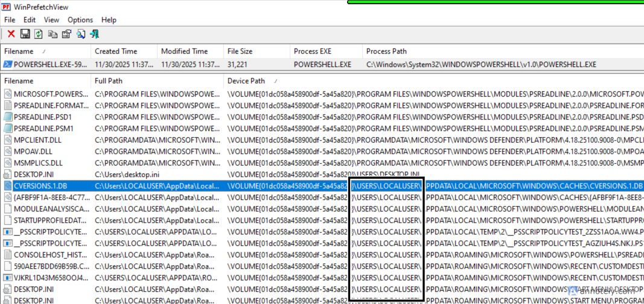The width and height of the screenshot is (644, 304).
Task: Select the PSREADLINE.PSM1 filename
Action: coord(43,128)
